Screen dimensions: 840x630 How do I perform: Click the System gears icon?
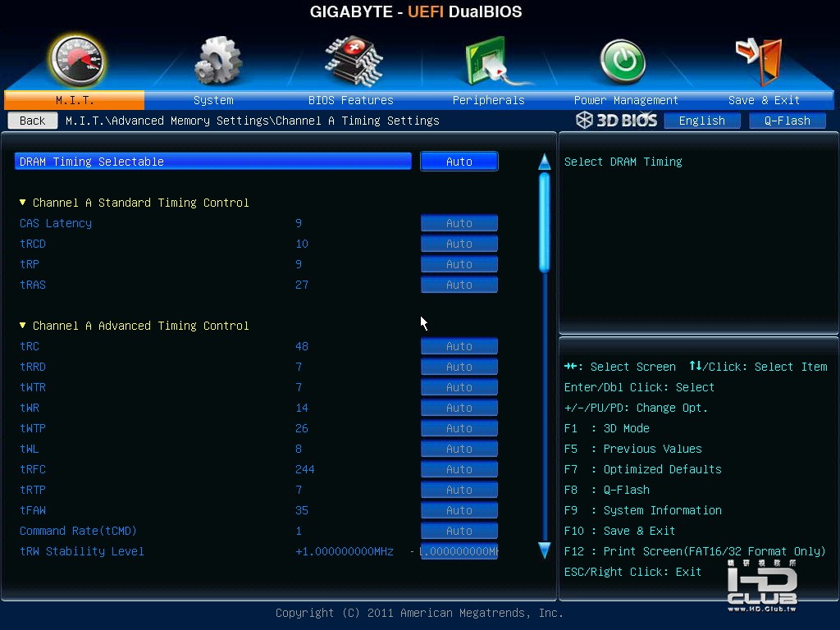tap(218, 60)
